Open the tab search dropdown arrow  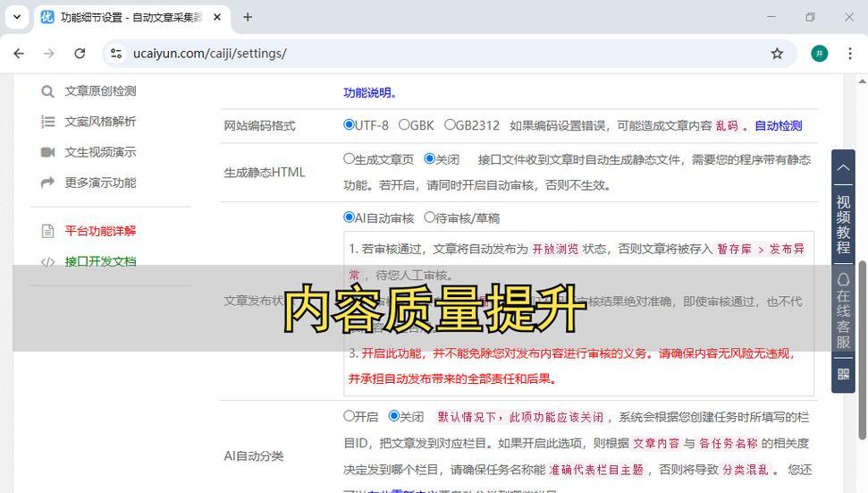[x=17, y=17]
